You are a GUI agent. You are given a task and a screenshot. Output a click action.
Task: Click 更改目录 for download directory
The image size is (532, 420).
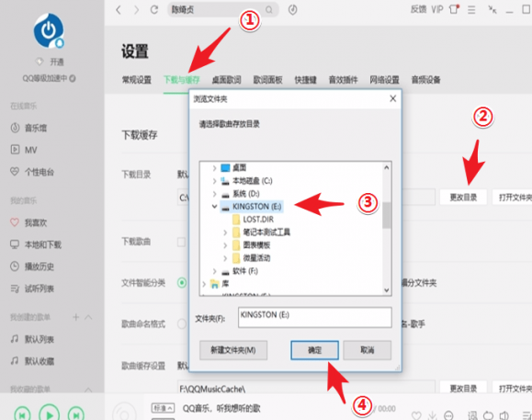463,197
